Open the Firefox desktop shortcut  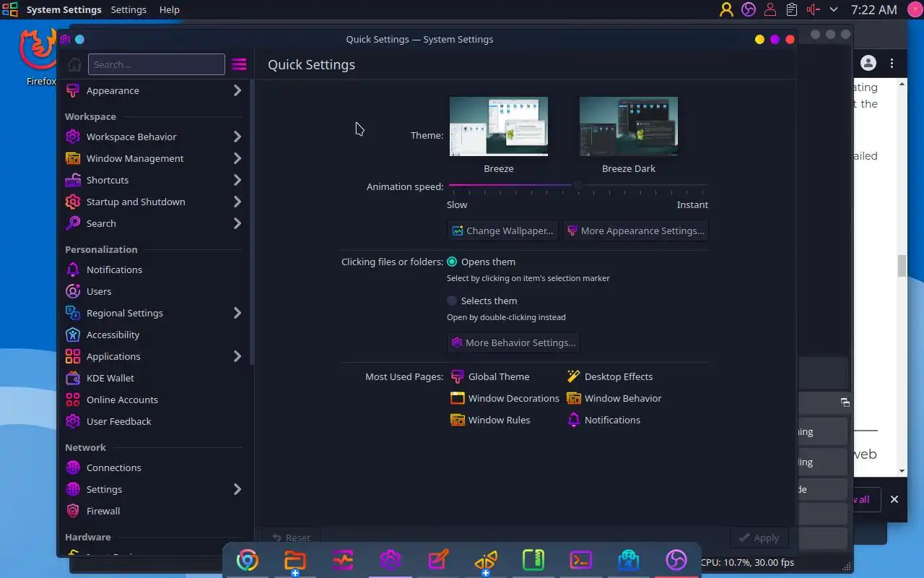pyautogui.click(x=40, y=58)
